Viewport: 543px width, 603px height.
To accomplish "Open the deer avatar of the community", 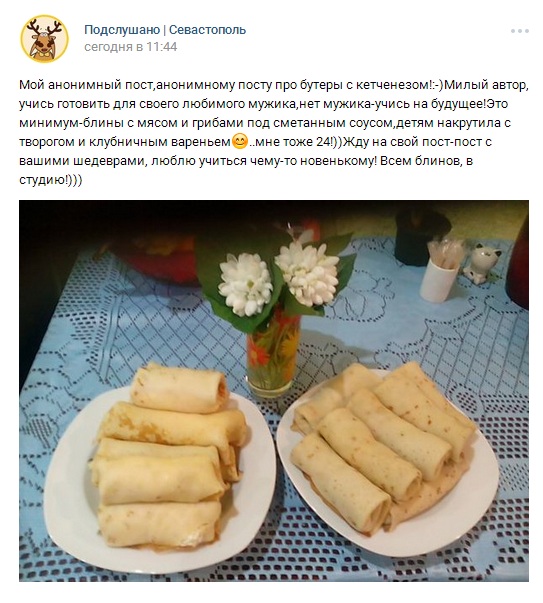I will 44,39.
